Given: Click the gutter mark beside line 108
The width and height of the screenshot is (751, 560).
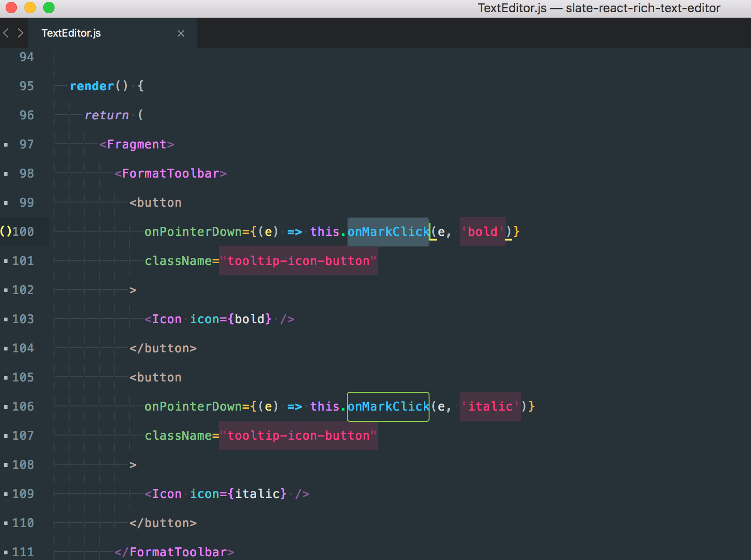Looking at the screenshot, I should coord(6,465).
